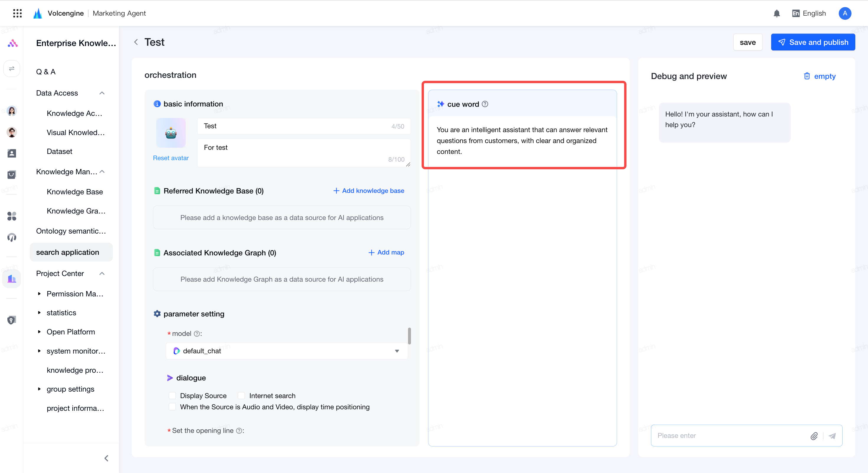Screen dimensions: 868x473
Task: Click the Save and publish button
Action: (812, 42)
